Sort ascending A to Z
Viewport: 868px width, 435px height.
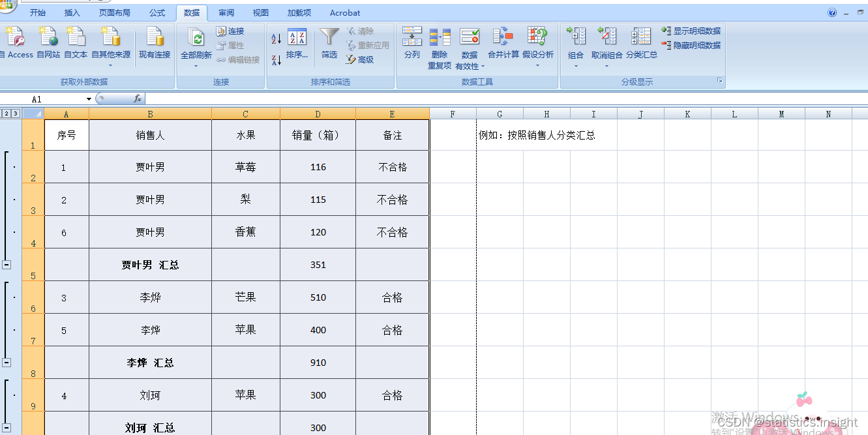pyautogui.click(x=276, y=39)
